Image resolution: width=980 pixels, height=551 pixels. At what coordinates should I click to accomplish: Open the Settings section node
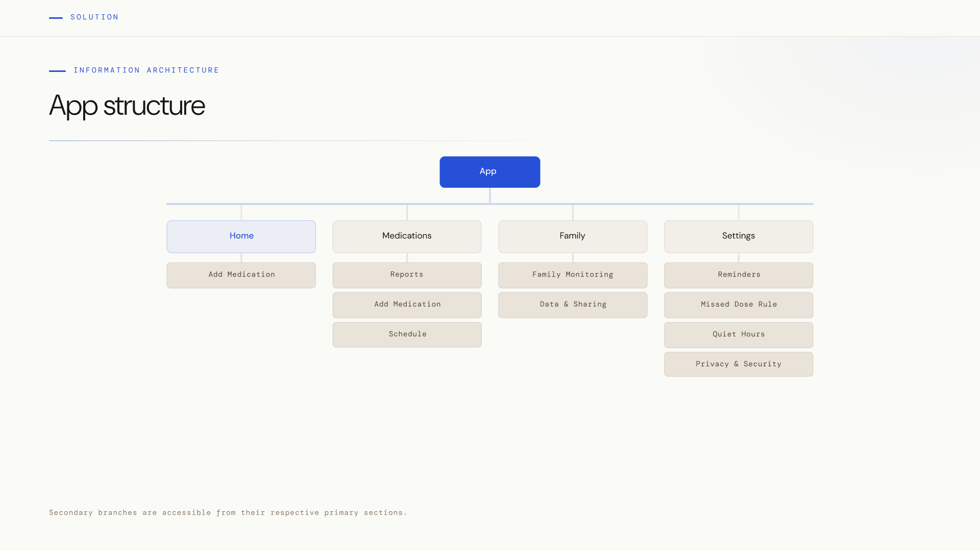[x=738, y=236]
